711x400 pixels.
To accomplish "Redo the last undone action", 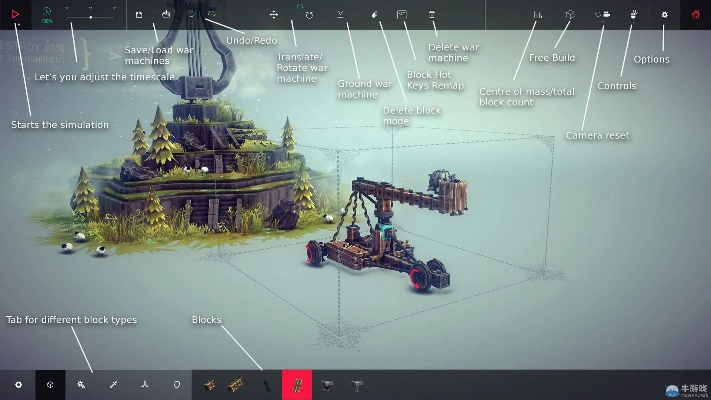I will click(x=211, y=15).
